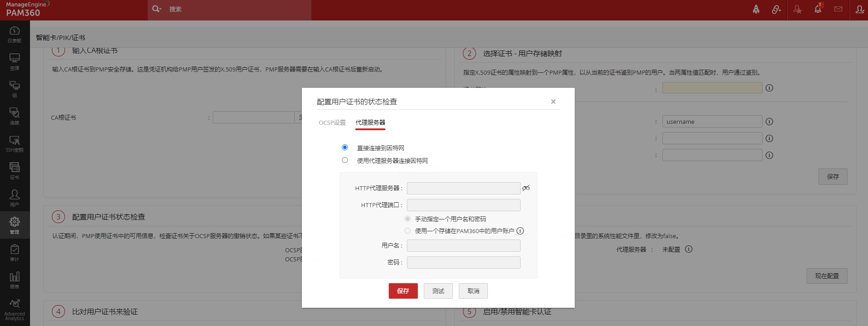Focus the 用户名 input field in the dialog
This screenshot has width=868, height=326.
pyautogui.click(x=463, y=246)
